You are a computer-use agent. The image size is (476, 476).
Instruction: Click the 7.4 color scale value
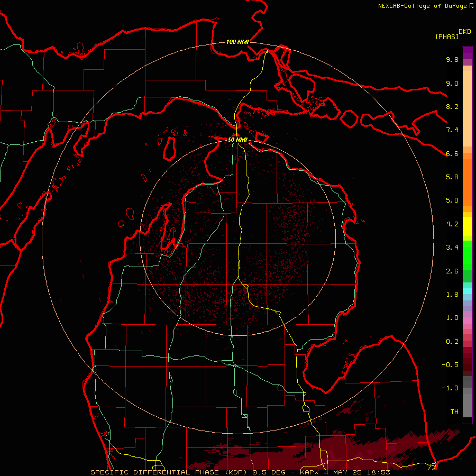pyautogui.click(x=452, y=130)
